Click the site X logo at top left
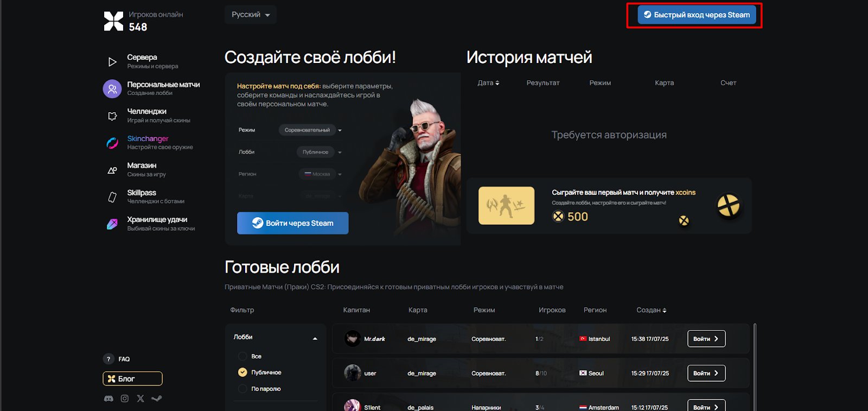 (x=113, y=21)
